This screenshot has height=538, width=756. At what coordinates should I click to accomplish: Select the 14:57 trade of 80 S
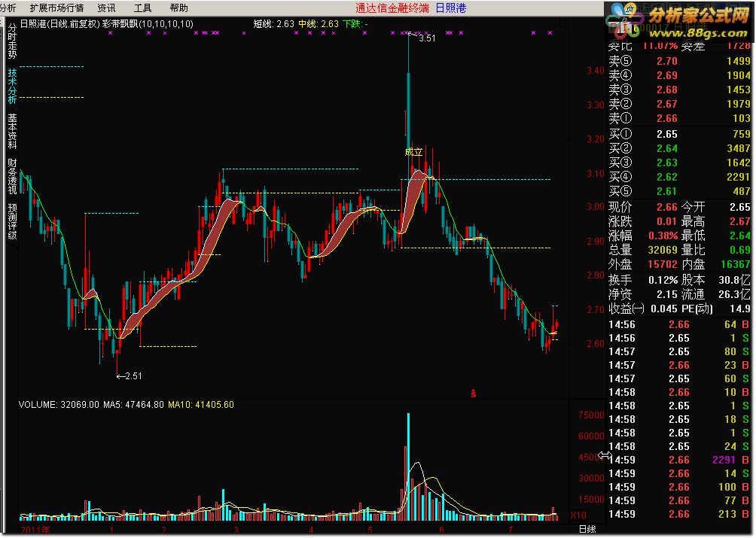coord(679,351)
